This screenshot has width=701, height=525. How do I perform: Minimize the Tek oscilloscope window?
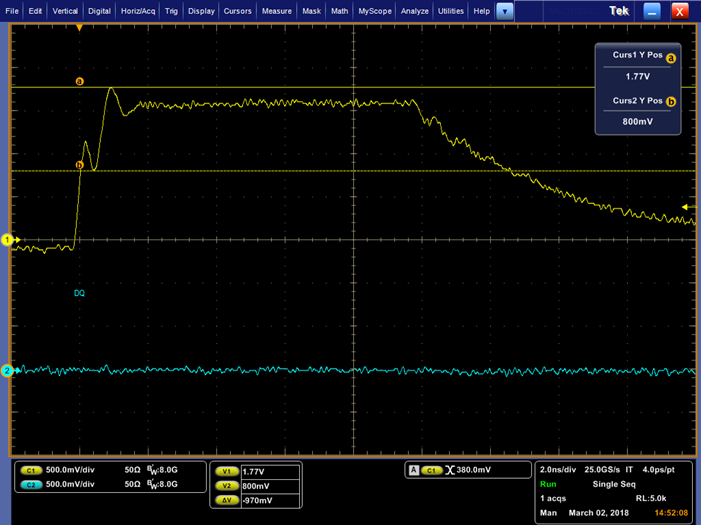pyautogui.click(x=652, y=12)
